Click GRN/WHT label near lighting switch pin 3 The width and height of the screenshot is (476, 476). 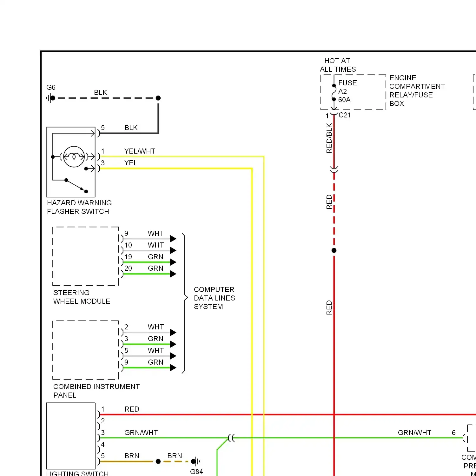click(x=141, y=433)
